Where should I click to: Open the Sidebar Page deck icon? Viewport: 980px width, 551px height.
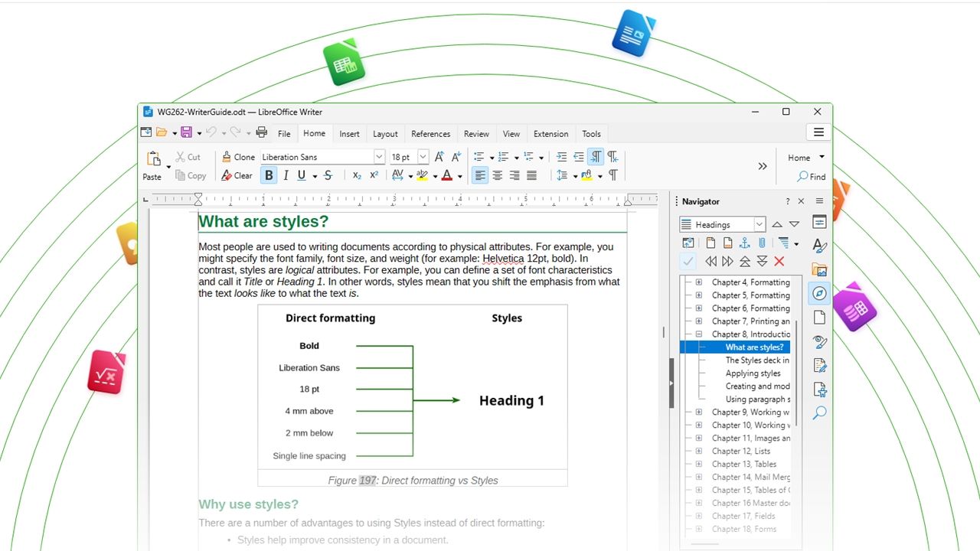(819, 318)
